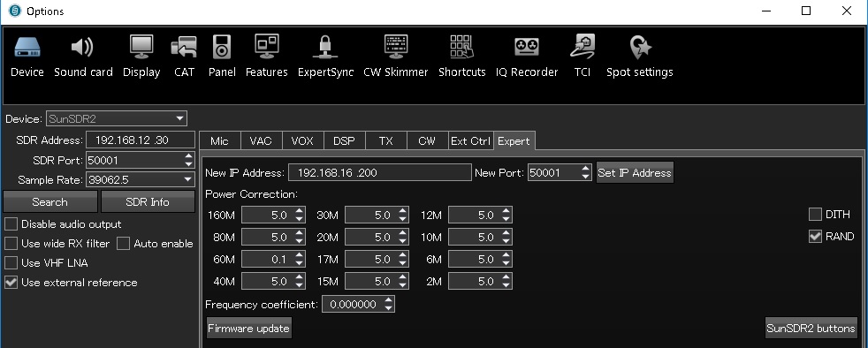This screenshot has height=348, width=868.
Task: Adjust the 15M power correction stepper
Action: tap(403, 281)
